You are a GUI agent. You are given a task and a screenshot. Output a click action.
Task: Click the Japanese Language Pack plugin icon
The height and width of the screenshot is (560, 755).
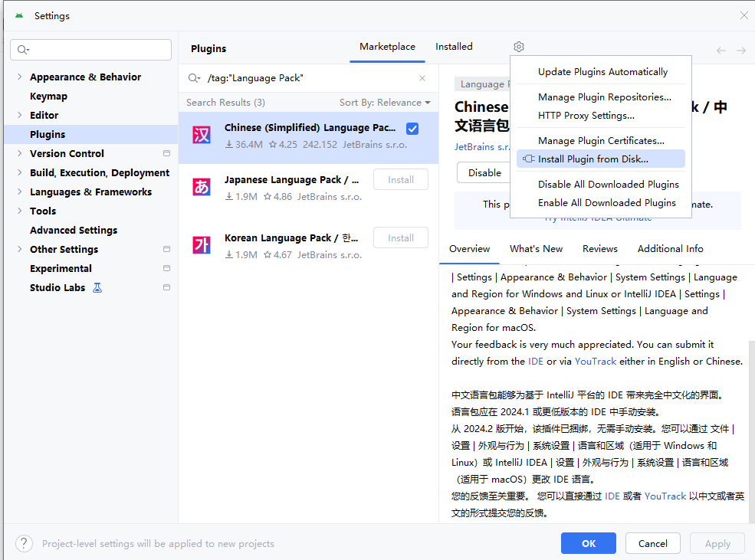click(200, 186)
